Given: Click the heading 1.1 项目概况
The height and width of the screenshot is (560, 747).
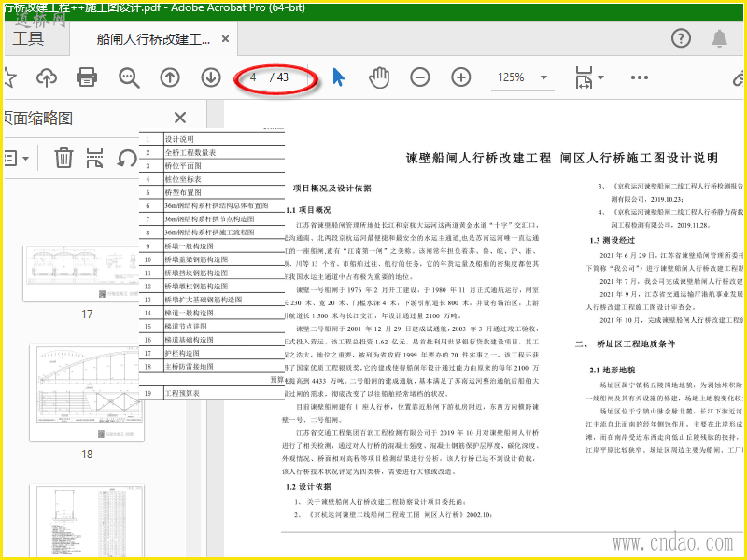Looking at the screenshot, I should click(x=308, y=210).
